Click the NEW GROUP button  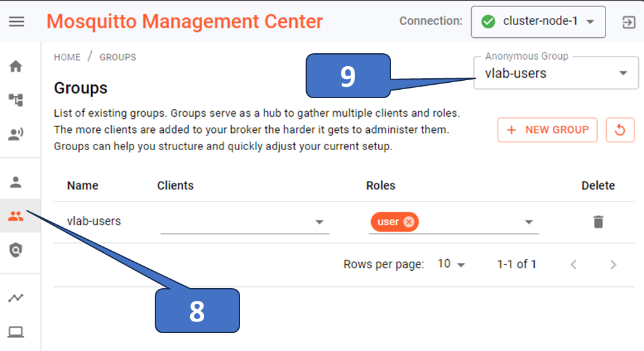(x=548, y=130)
